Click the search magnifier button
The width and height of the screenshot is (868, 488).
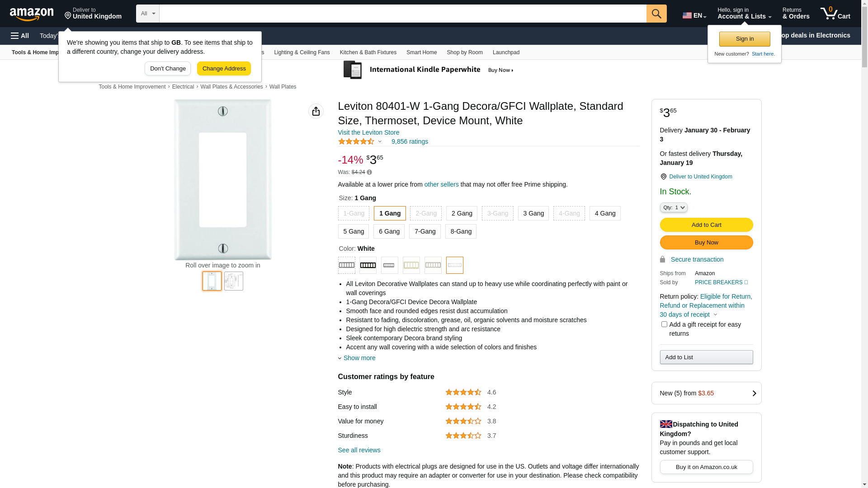click(656, 14)
